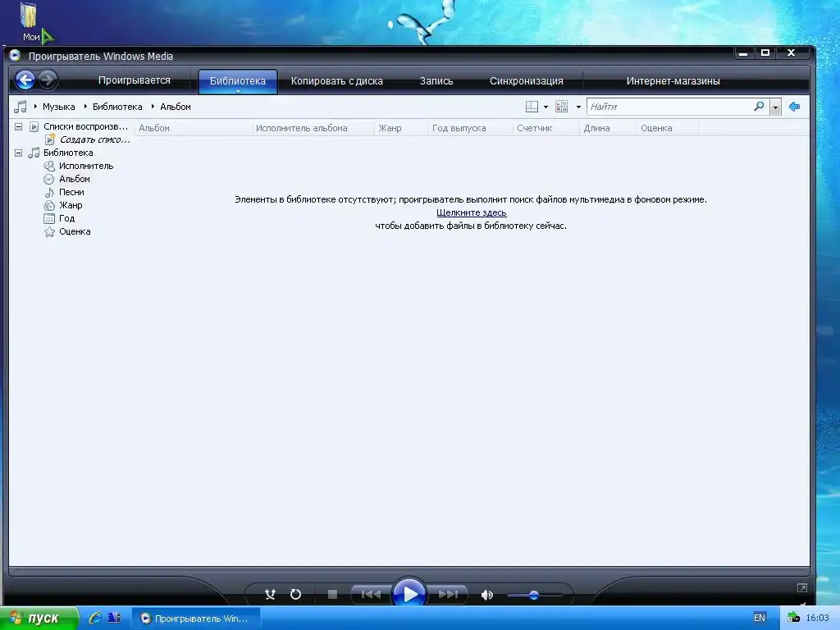Open the Запись tab
Screen dimensions: 840x630
tap(436, 81)
